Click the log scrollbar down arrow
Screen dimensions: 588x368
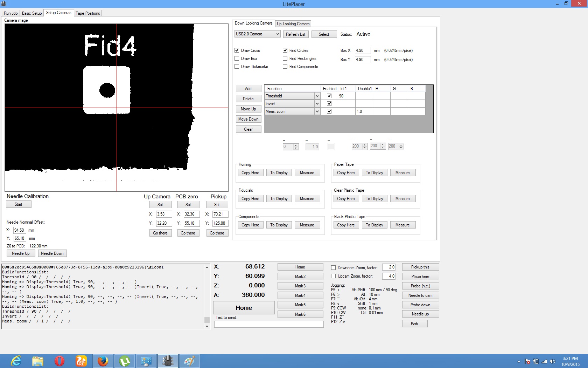click(x=207, y=326)
